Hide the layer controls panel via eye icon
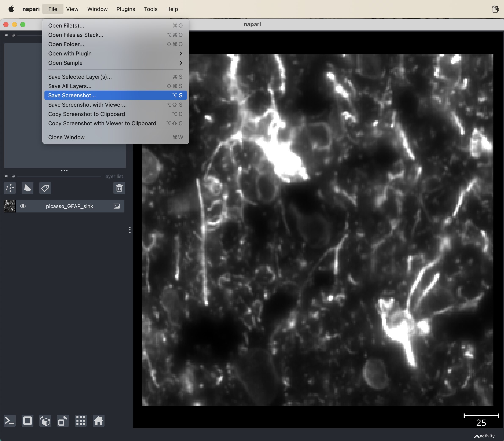The image size is (504, 441). click(6, 35)
